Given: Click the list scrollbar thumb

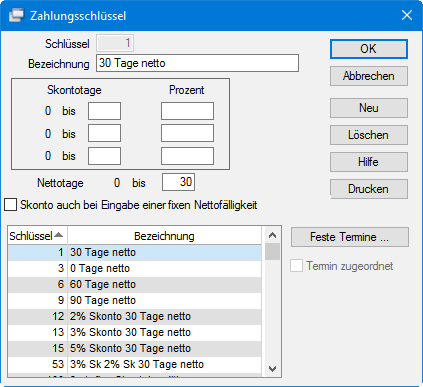Looking at the screenshot, I should [272, 251].
